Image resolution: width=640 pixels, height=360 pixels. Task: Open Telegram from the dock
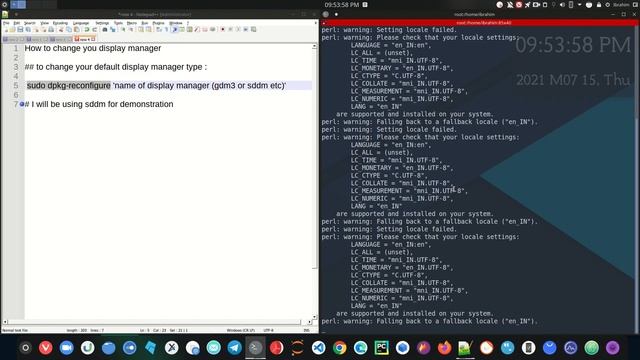(x=234, y=348)
